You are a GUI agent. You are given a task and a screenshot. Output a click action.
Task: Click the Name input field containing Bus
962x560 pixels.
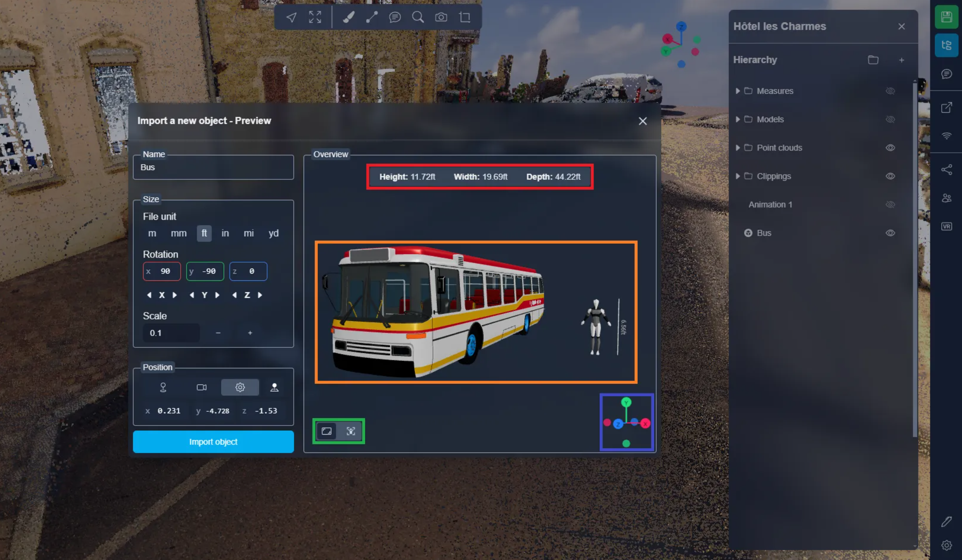point(213,167)
